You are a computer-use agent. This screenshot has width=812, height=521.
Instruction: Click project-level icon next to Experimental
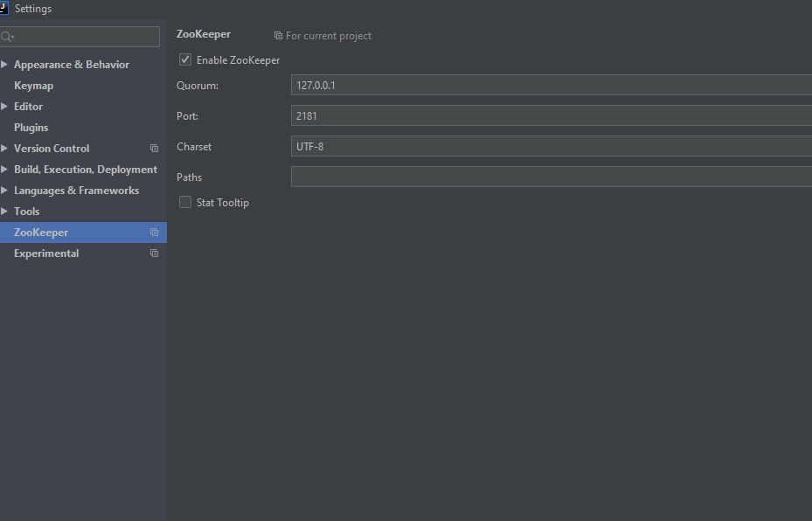click(x=155, y=254)
